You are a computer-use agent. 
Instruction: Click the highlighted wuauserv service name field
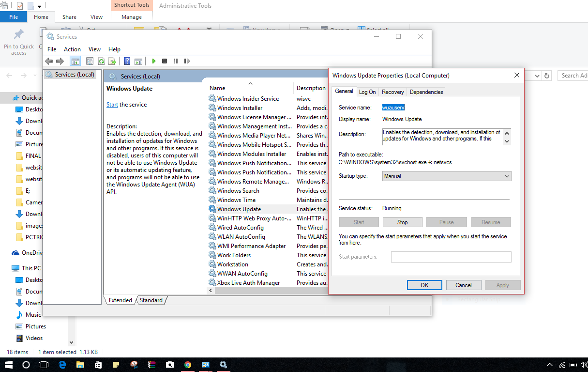click(393, 108)
